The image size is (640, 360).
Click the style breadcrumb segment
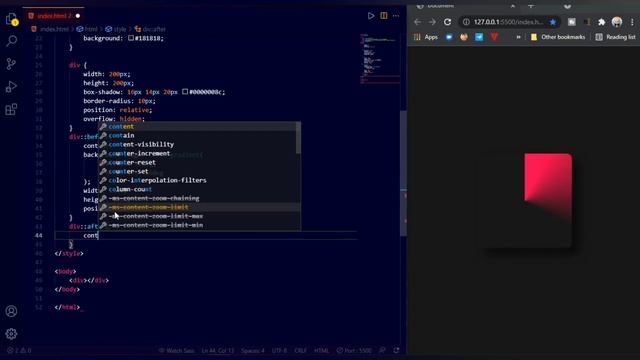coord(116,29)
